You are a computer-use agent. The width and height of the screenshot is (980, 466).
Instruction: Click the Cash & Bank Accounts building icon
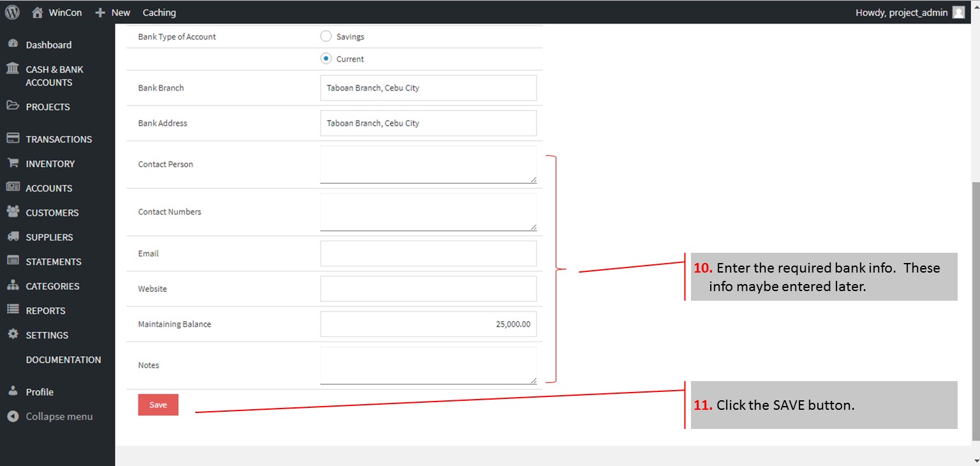click(13, 69)
